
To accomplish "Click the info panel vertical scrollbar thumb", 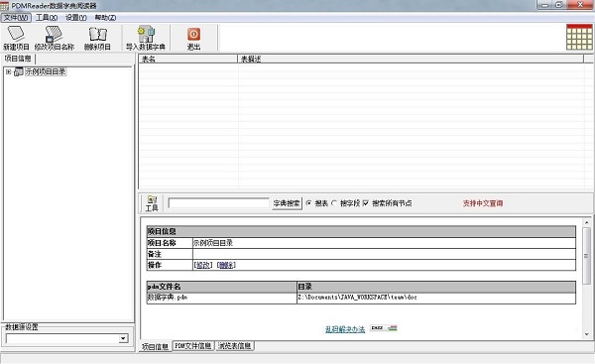I will (x=587, y=256).
